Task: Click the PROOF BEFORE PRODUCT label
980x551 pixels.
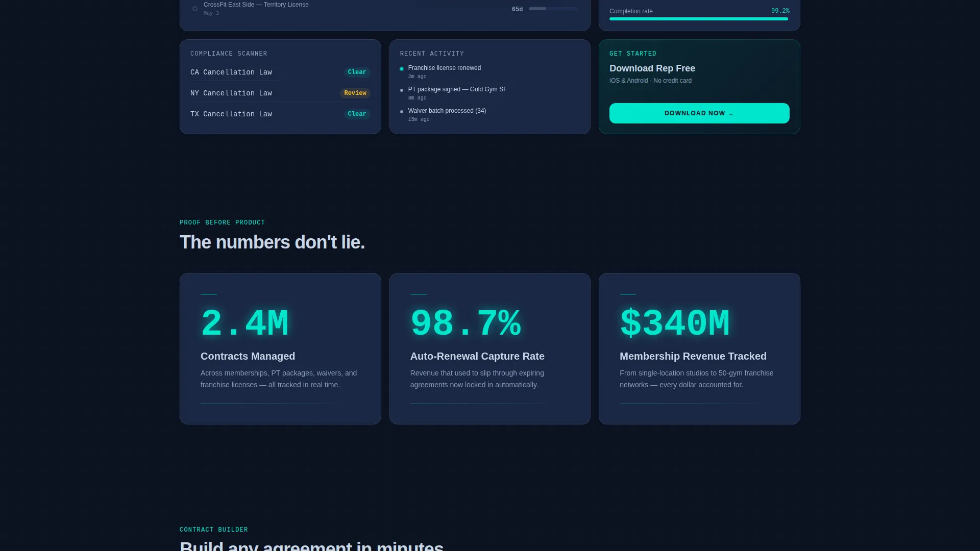Action: [223, 222]
